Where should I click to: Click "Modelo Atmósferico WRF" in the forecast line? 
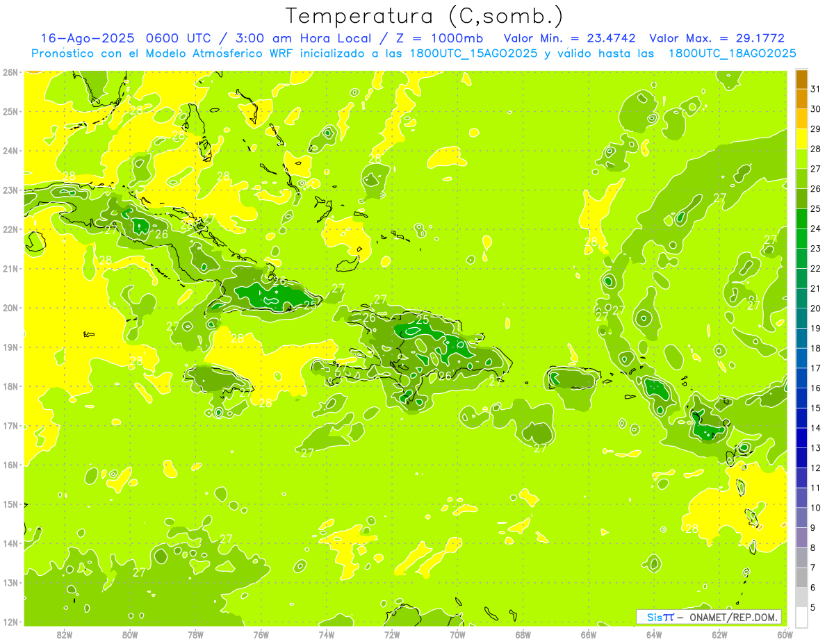point(204,53)
